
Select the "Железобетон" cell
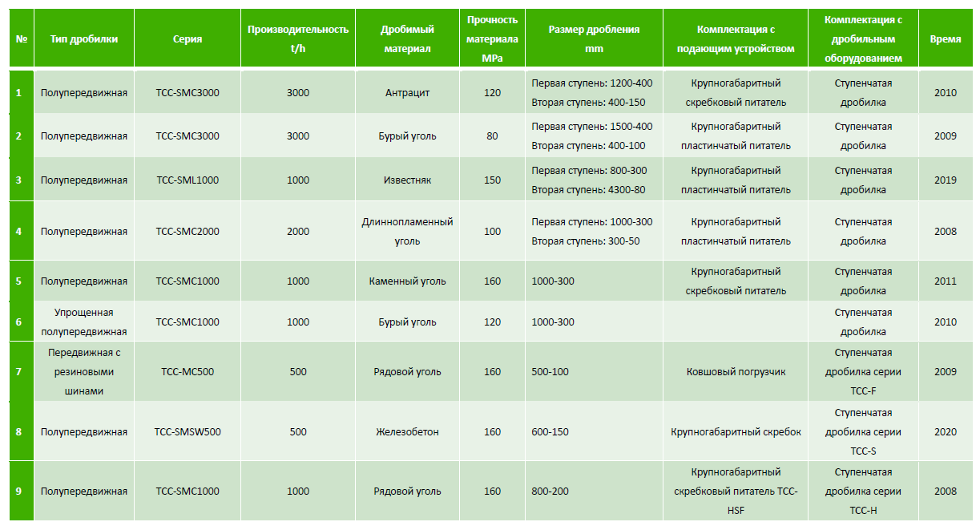tap(407, 432)
